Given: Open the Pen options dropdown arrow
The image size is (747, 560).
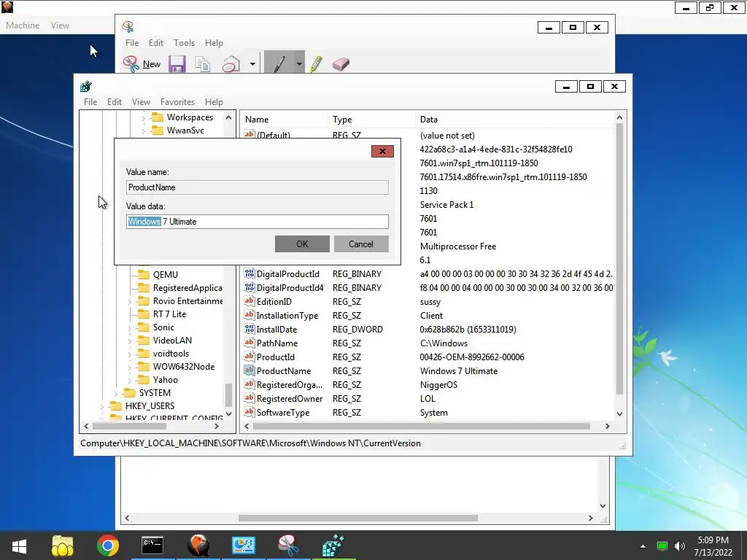Looking at the screenshot, I should click(298, 64).
